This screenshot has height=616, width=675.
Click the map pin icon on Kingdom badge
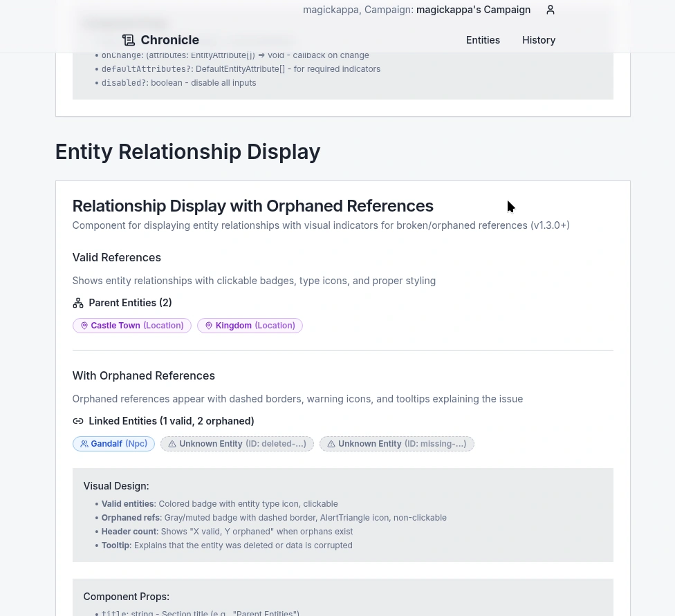tap(209, 326)
